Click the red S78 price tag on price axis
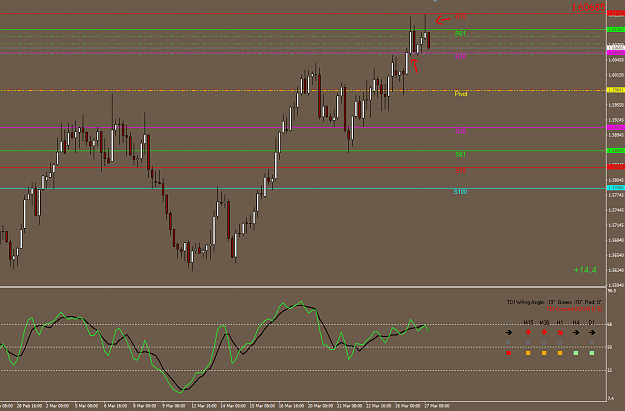 pos(615,167)
